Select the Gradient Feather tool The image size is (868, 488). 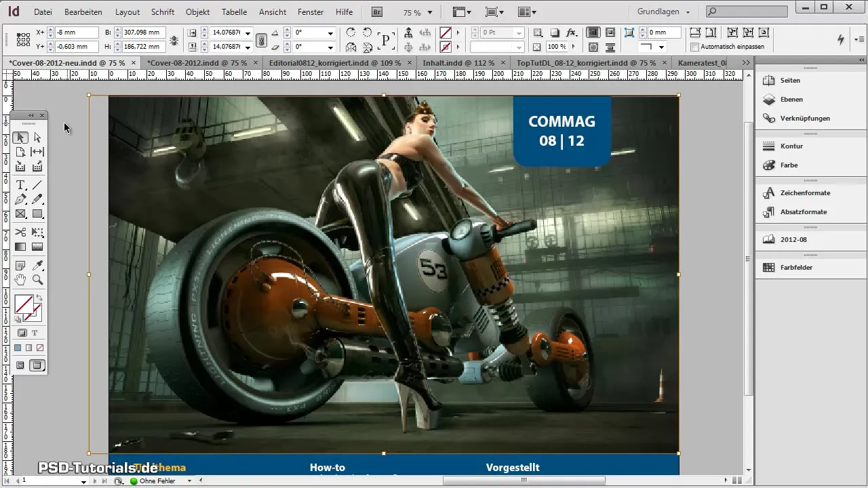click(38, 247)
